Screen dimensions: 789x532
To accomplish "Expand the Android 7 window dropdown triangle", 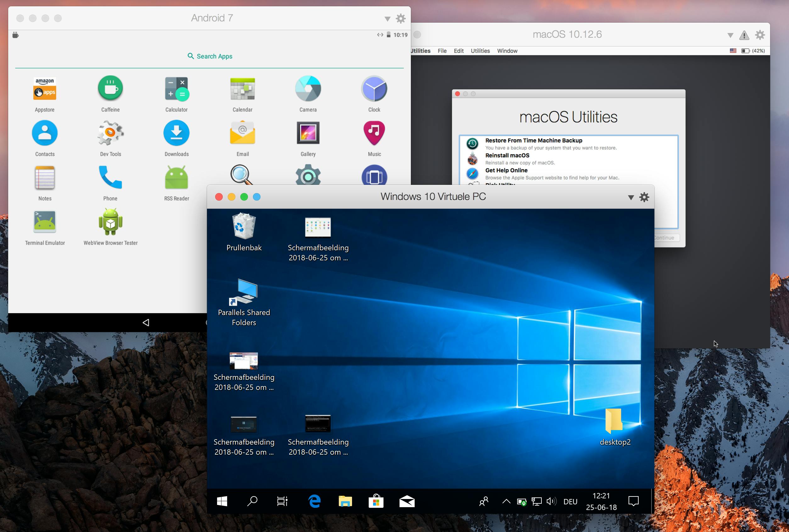I will click(387, 19).
